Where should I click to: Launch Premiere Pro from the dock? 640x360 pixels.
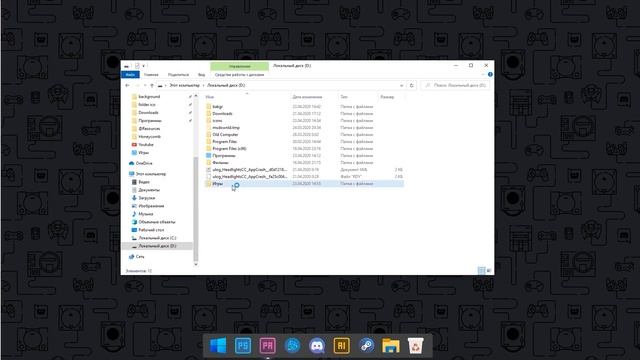pos(267,346)
